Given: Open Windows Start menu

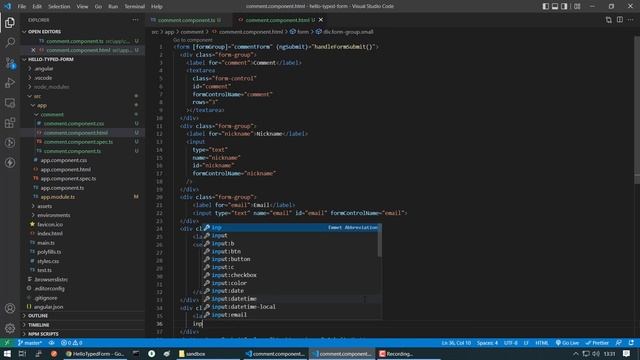Looking at the screenshot, I should (7, 354).
